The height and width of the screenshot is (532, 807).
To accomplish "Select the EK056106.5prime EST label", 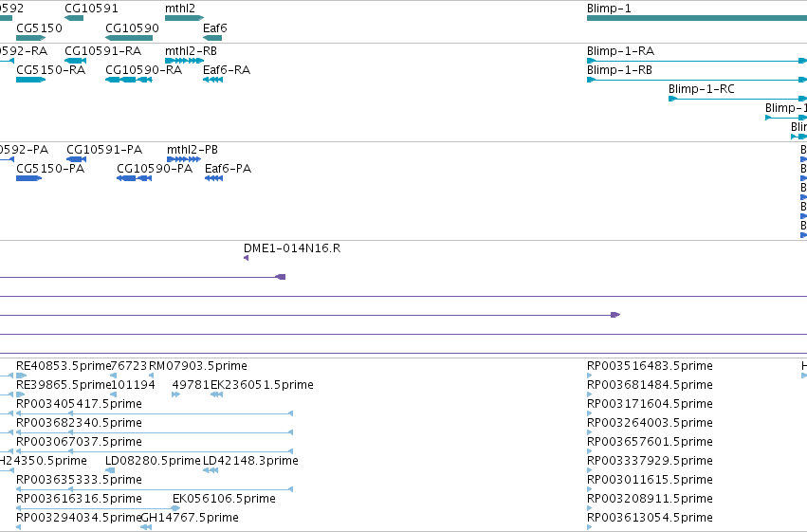I will pyautogui.click(x=224, y=499).
